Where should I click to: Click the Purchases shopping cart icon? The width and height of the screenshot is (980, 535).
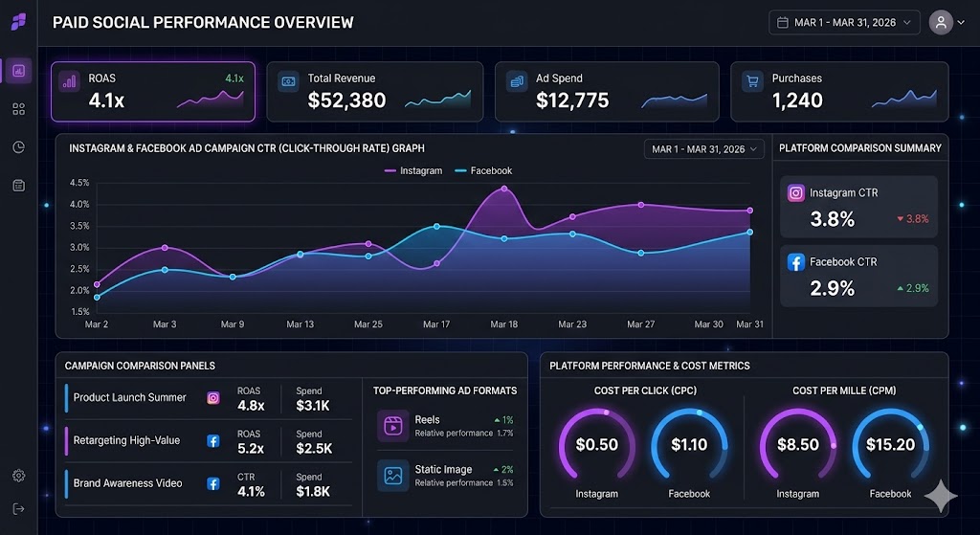(x=751, y=83)
